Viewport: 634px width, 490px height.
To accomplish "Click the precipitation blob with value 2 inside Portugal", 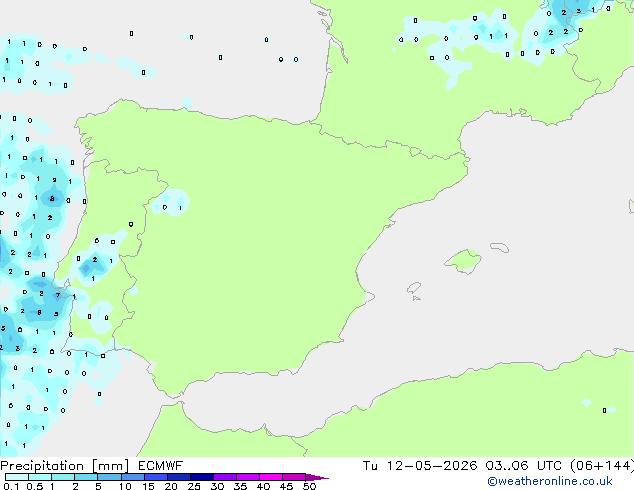I will click(x=92, y=265).
